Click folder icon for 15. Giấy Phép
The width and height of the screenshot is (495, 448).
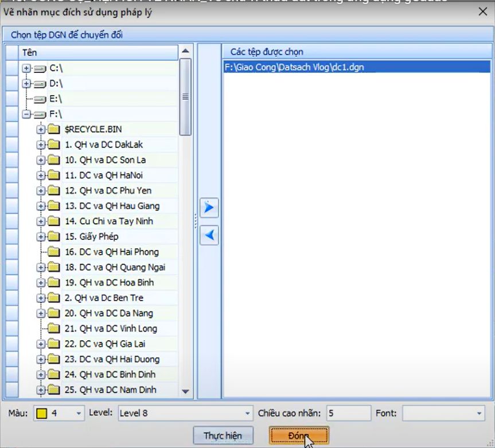(x=54, y=236)
